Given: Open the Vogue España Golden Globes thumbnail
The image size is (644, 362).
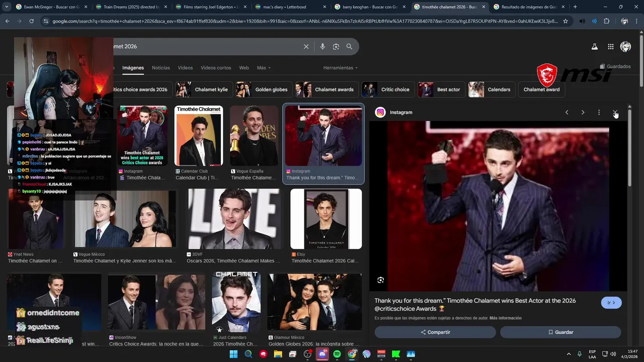Looking at the screenshot, I should point(254,136).
